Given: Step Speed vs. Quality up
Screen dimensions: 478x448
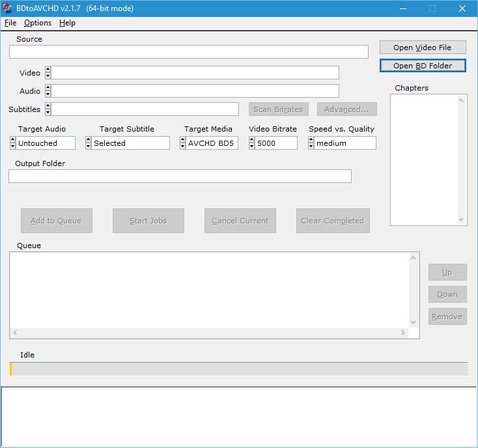Looking at the screenshot, I should [311, 139].
